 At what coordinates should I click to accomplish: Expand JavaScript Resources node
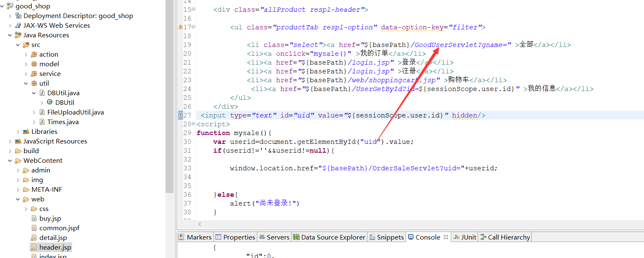10,141
